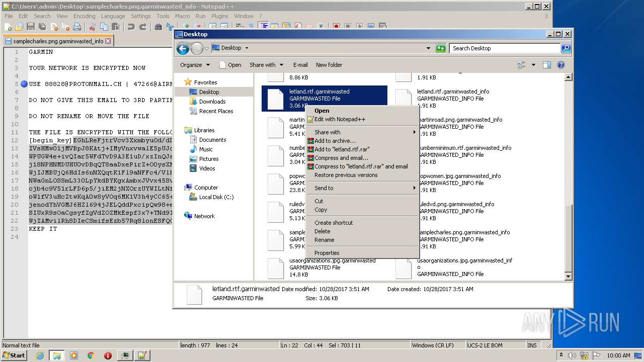Click Open file icon in Notepad++ toolbar
Screen dimensions: 644x362
pyautogui.click(x=19, y=27)
